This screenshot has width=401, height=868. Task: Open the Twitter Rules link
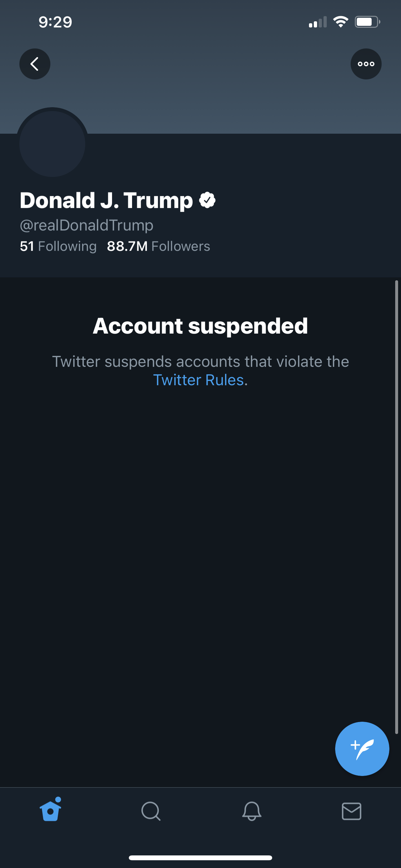(x=199, y=380)
